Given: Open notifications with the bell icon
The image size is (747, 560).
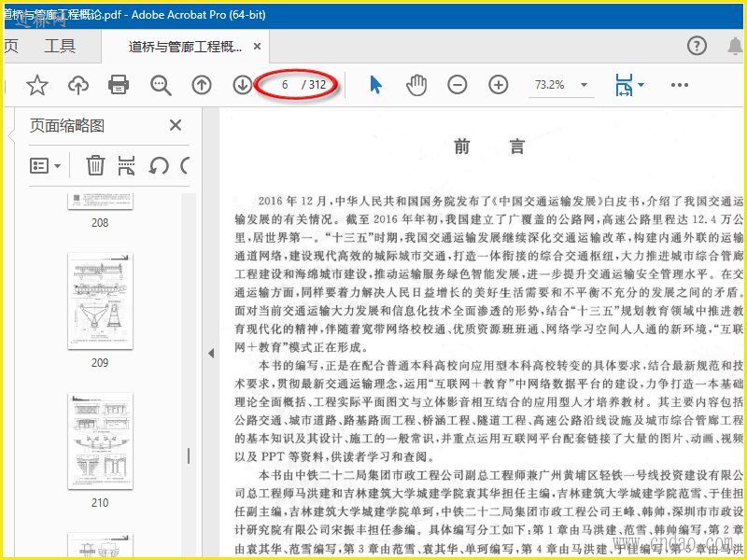Looking at the screenshot, I should pos(735,46).
